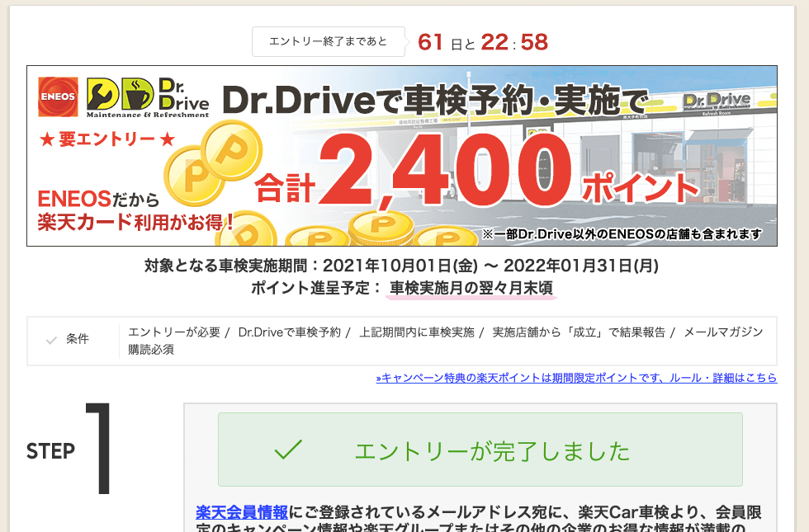Click the 22:58 countdown time
This screenshot has height=532, width=809.
click(x=514, y=42)
